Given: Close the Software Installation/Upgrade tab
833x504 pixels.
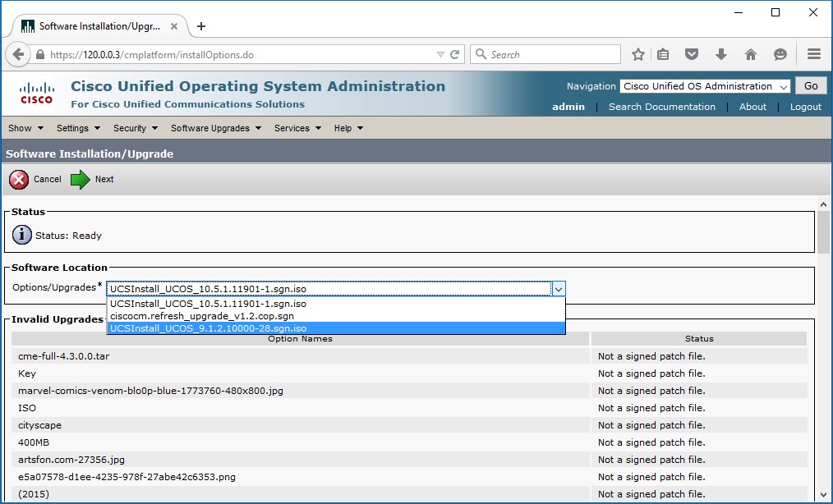Looking at the screenshot, I should point(173,26).
